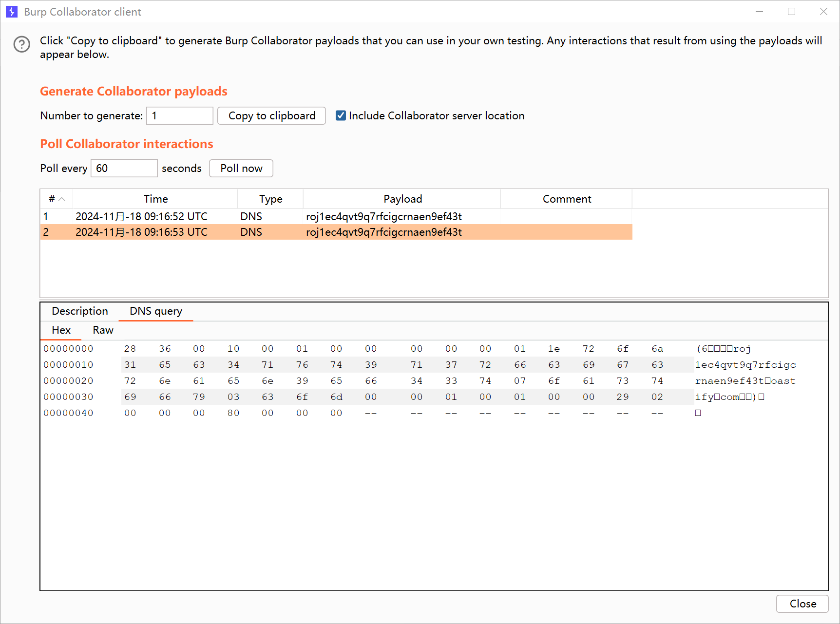Switch to the Description tab
This screenshot has height=624, width=840.
[80, 311]
